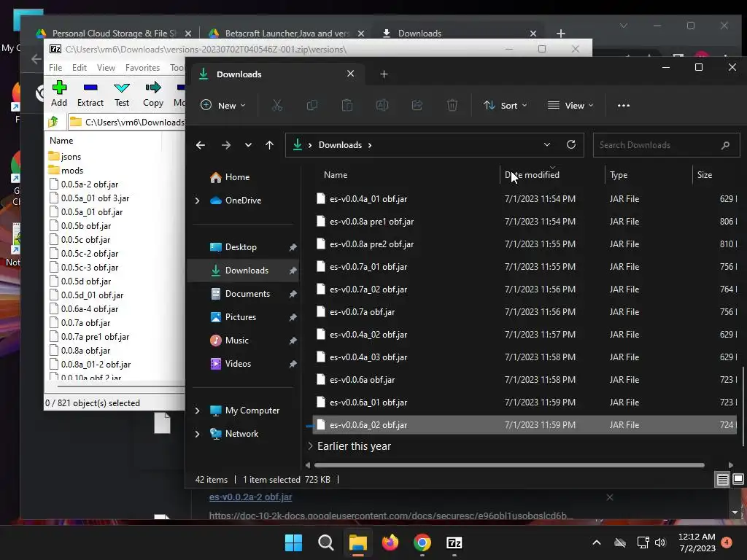Image resolution: width=747 pixels, height=560 pixels.
Task: Click File Explorer taskbar icon
Action: click(357, 542)
